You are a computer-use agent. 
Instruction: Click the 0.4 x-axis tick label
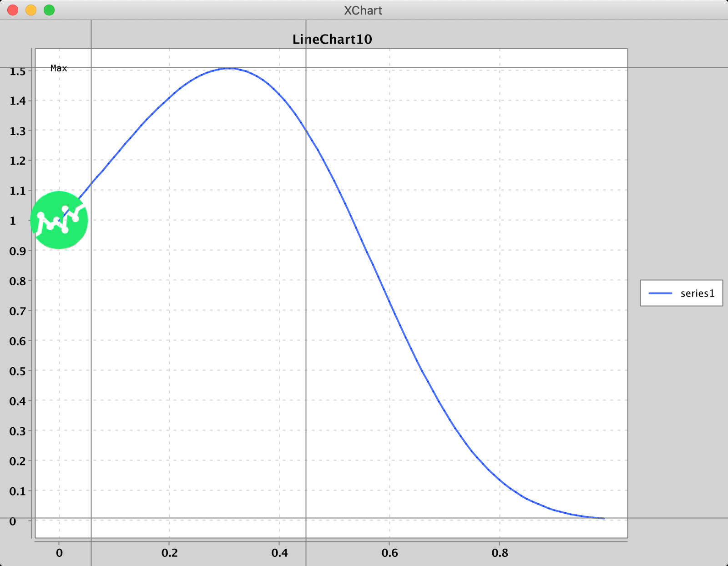click(280, 553)
